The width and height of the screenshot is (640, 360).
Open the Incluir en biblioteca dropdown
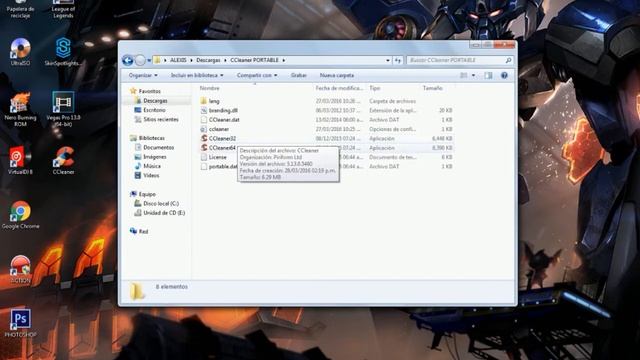(197, 76)
